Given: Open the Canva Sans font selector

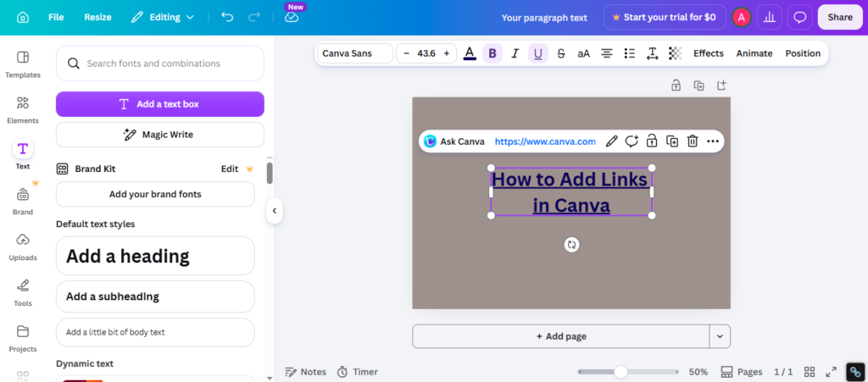Looking at the screenshot, I should [x=355, y=53].
